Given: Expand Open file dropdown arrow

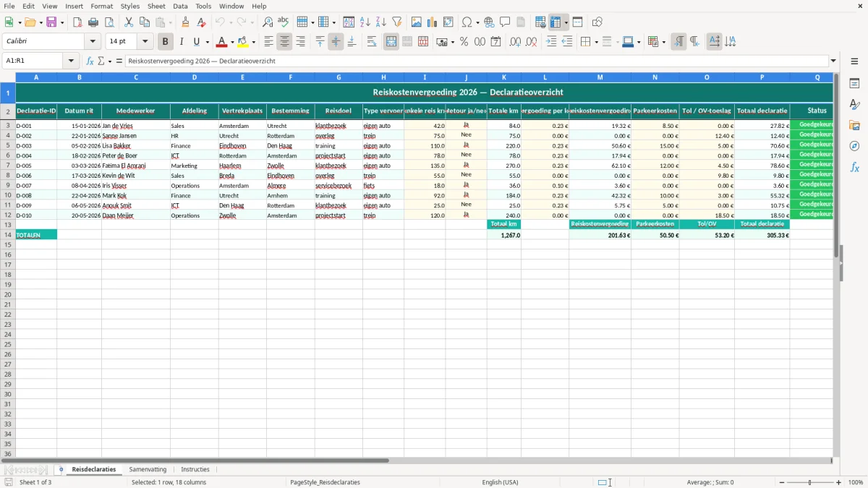Looking at the screenshot, I should [41, 22].
